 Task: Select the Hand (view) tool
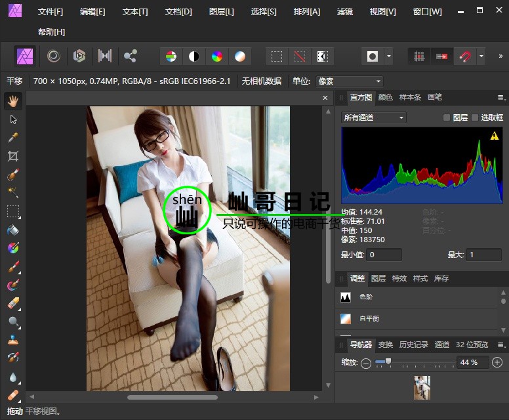[13, 101]
